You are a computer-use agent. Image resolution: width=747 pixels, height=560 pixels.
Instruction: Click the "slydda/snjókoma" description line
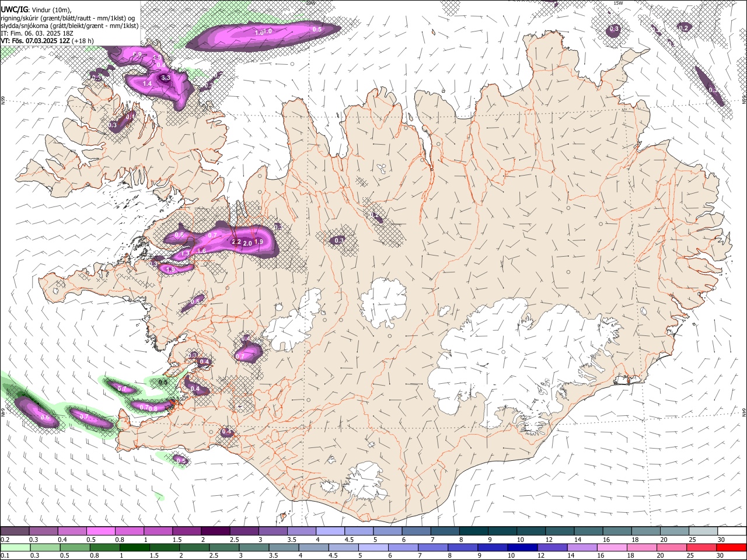pos(69,26)
